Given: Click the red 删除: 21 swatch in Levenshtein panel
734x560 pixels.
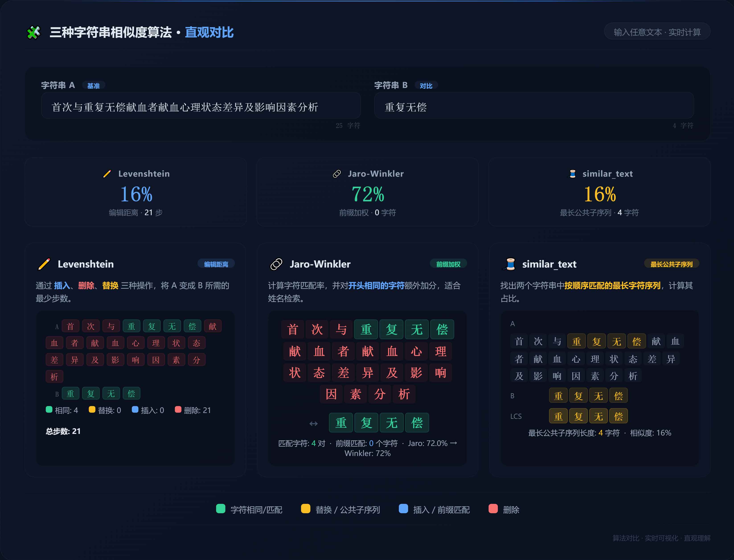Looking at the screenshot, I should coord(178,409).
